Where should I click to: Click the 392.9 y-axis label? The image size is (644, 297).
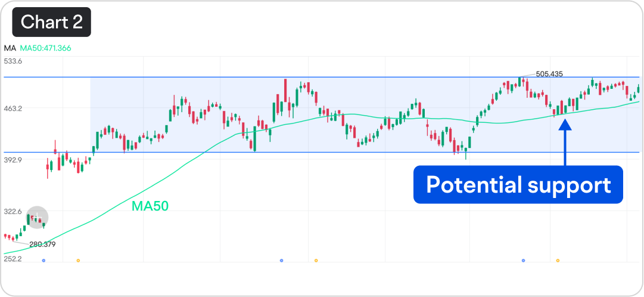tap(13, 160)
